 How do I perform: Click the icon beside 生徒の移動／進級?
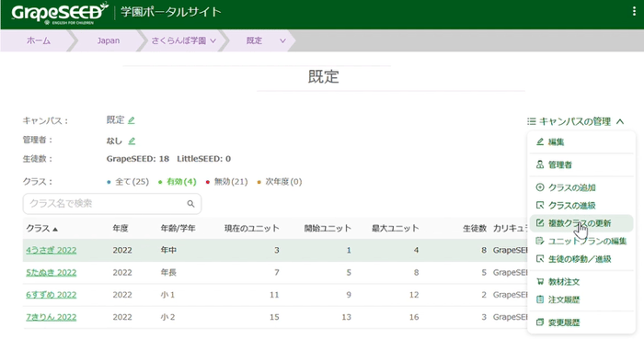point(540,259)
